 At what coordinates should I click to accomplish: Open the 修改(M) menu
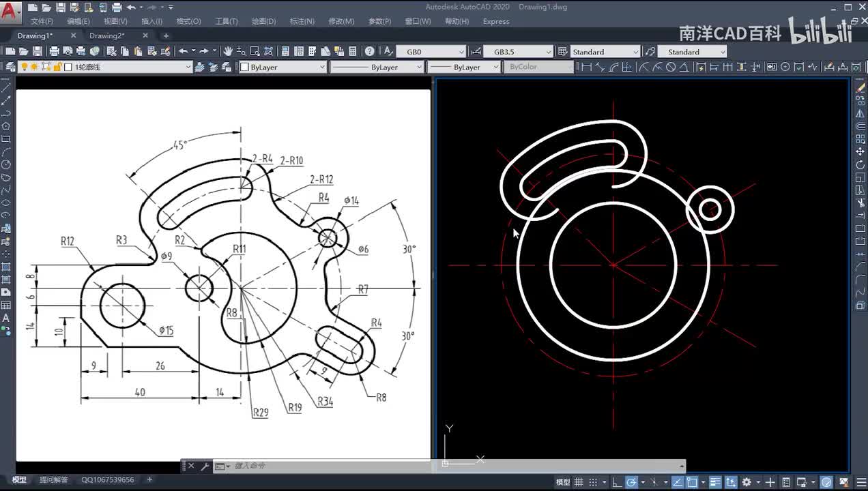click(341, 21)
